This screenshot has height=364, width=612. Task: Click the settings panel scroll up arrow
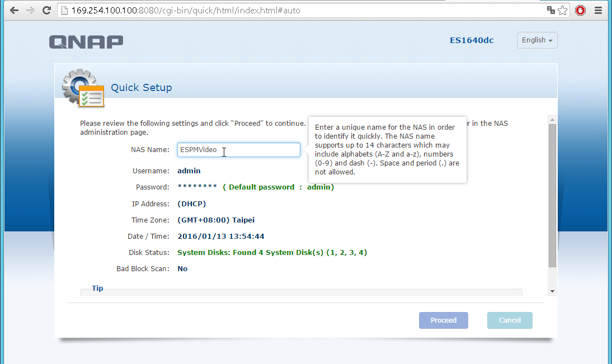click(x=552, y=120)
